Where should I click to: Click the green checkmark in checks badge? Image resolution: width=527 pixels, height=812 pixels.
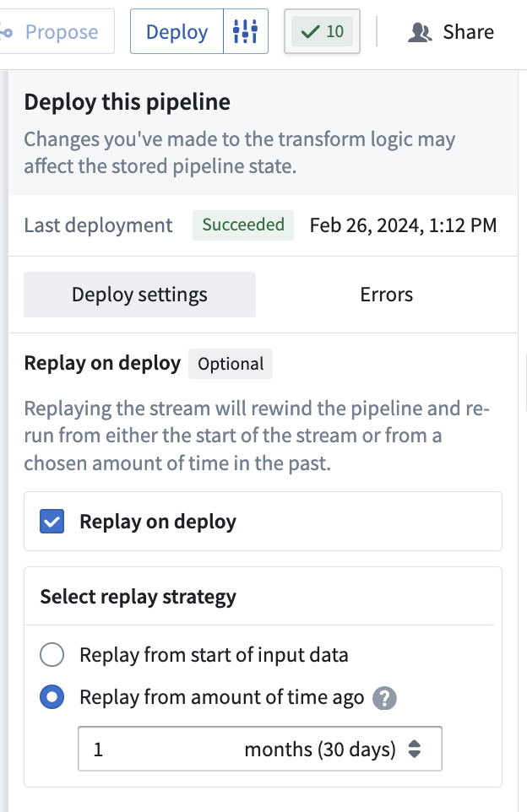(x=311, y=32)
